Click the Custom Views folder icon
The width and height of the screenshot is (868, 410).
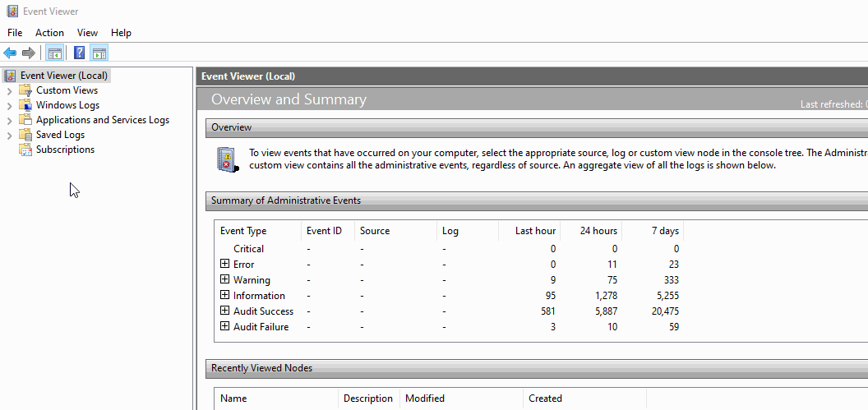tap(25, 90)
